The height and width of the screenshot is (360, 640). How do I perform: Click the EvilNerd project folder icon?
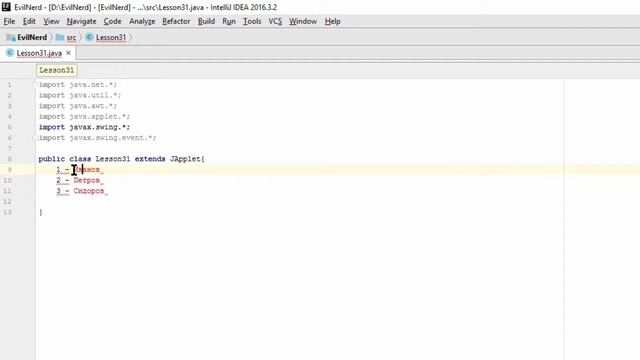(11, 37)
